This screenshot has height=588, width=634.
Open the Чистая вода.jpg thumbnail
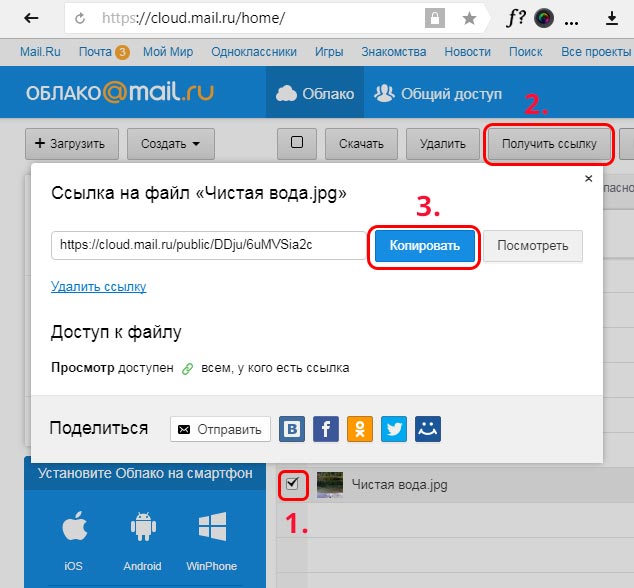point(330,484)
